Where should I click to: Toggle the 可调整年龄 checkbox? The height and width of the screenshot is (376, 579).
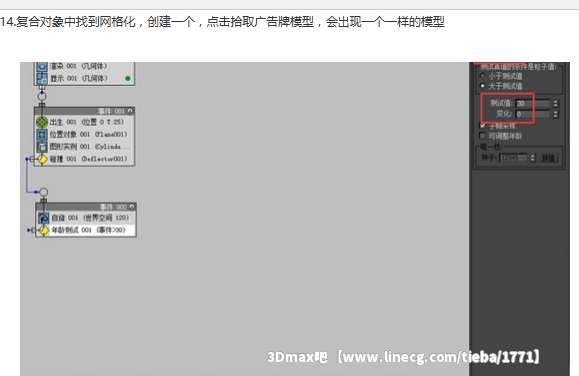tap(482, 136)
